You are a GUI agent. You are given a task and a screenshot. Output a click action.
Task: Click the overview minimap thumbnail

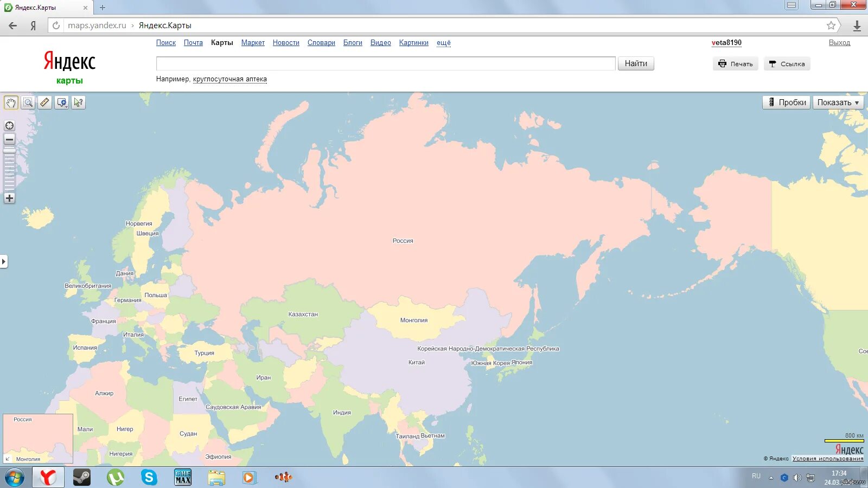(38, 439)
